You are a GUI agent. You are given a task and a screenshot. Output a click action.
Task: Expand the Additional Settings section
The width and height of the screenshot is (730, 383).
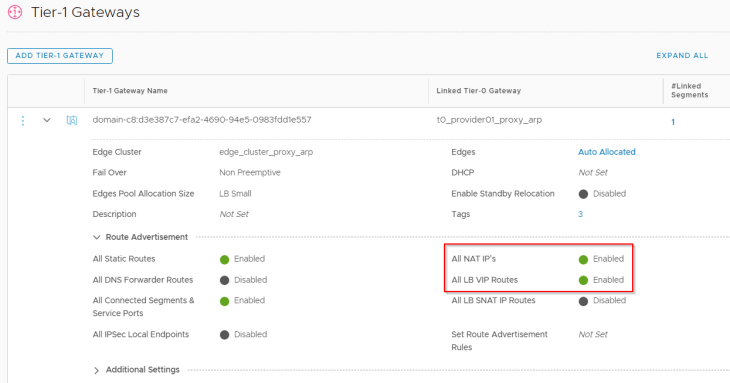coord(96,370)
